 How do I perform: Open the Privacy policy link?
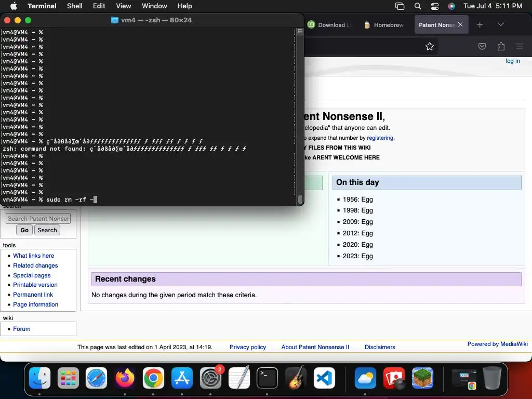pos(248,347)
